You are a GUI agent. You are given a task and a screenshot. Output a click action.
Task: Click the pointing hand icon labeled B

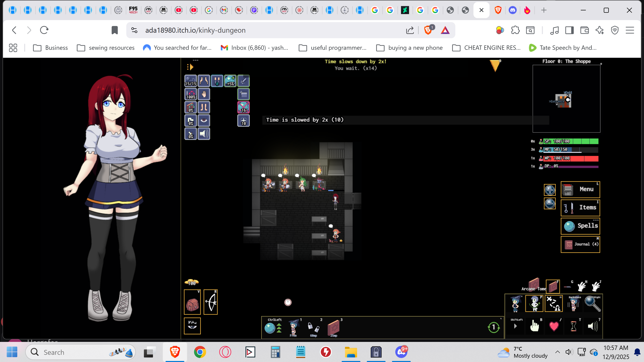coord(534,326)
